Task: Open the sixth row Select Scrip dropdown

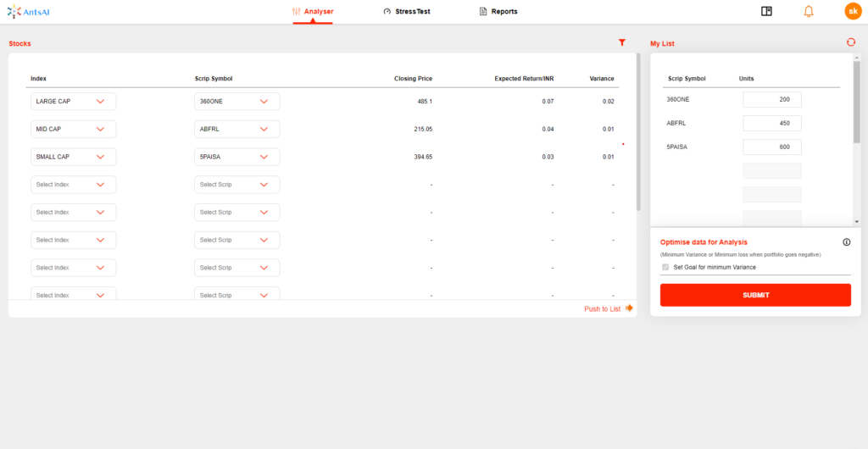Action: [237, 240]
